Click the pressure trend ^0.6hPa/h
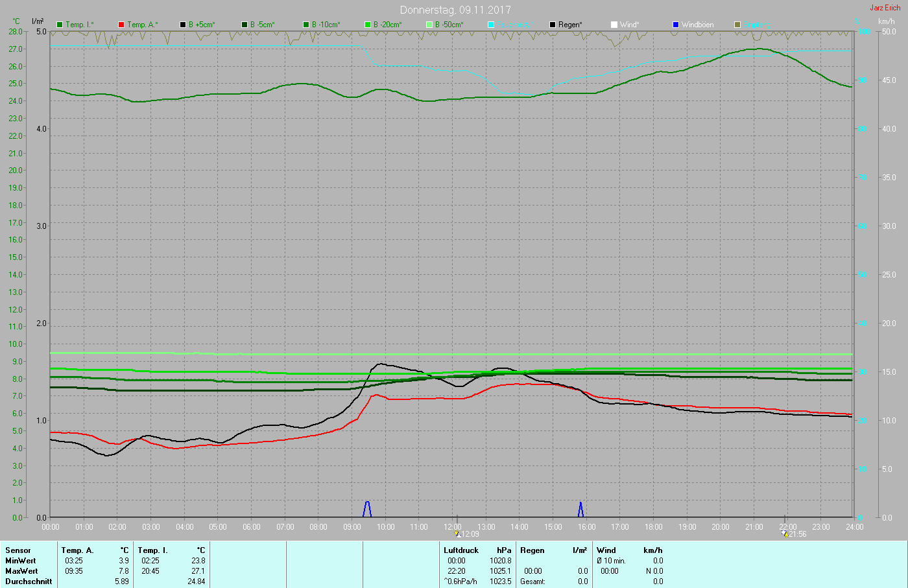 [460, 582]
